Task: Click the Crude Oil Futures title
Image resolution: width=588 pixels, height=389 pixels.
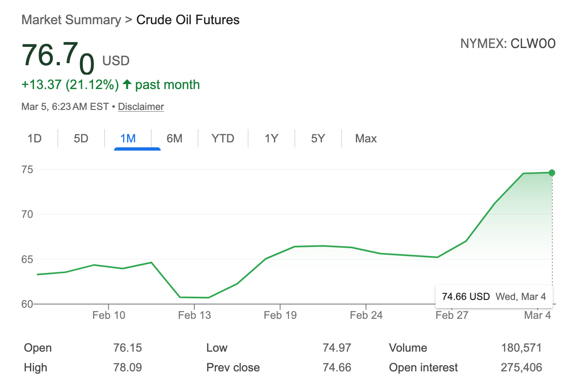Action: pyautogui.click(x=188, y=20)
